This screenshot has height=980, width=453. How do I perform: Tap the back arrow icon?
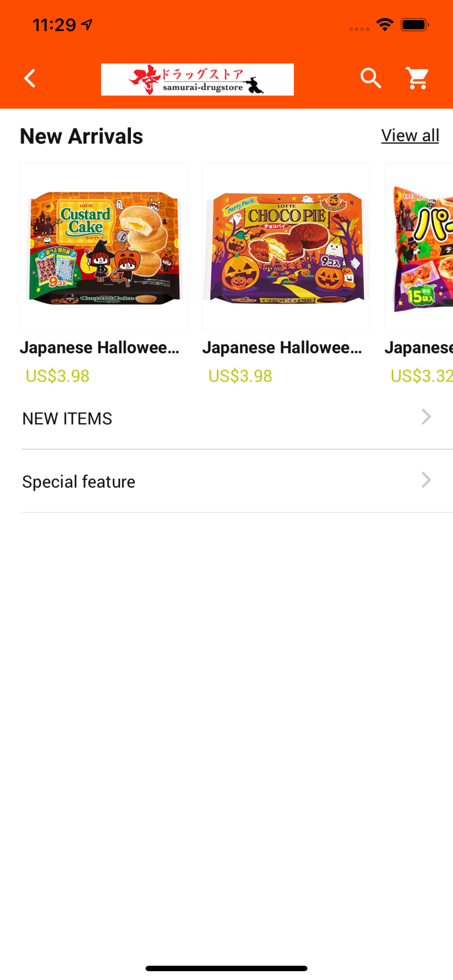pos(30,78)
